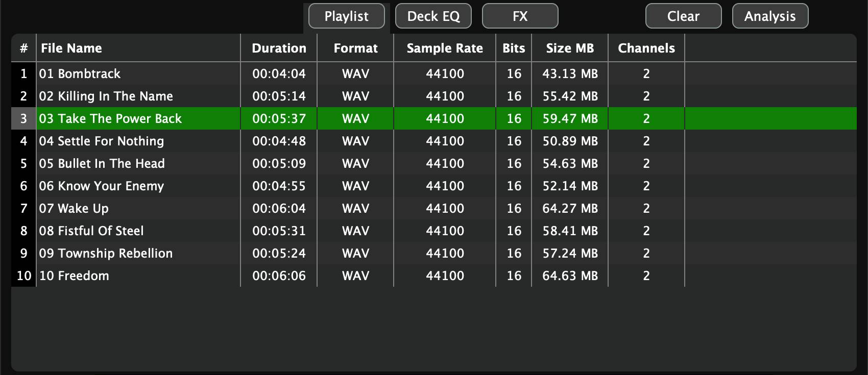Open the FX tab
868x375 pixels.
520,16
